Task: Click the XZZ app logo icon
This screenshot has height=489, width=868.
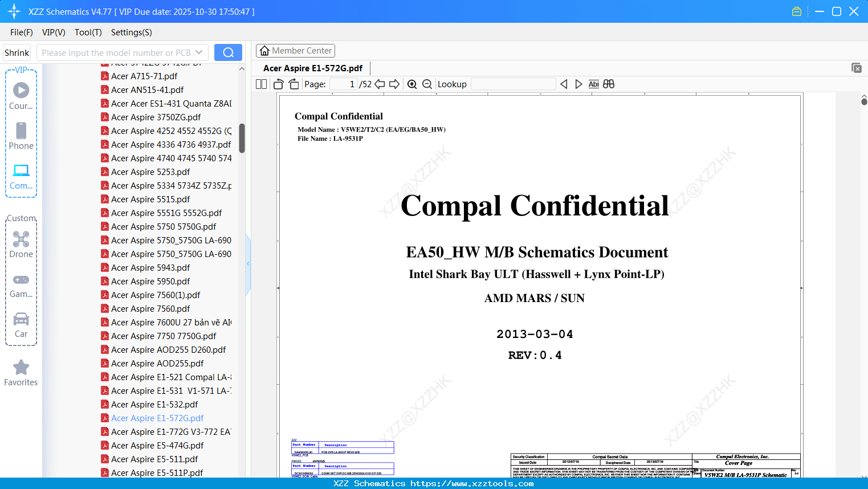Action: [14, 11]
